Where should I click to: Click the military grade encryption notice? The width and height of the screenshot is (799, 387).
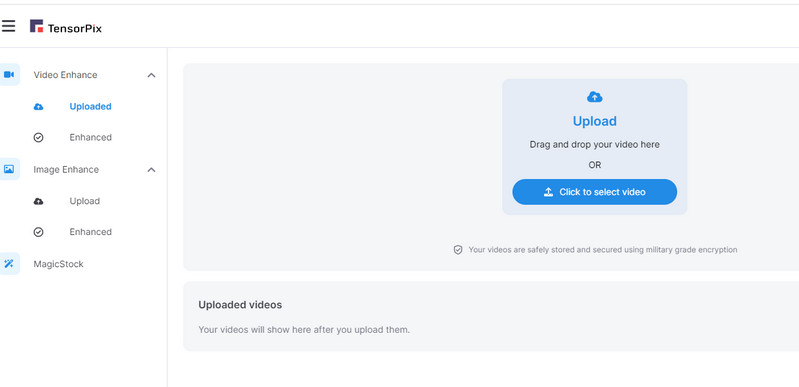(x=603, y=250)
